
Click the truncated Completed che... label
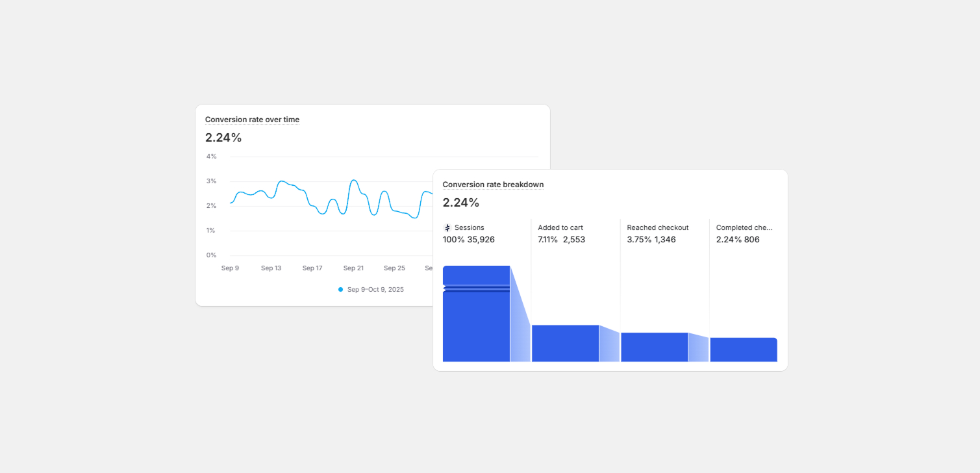coord(744,227)
